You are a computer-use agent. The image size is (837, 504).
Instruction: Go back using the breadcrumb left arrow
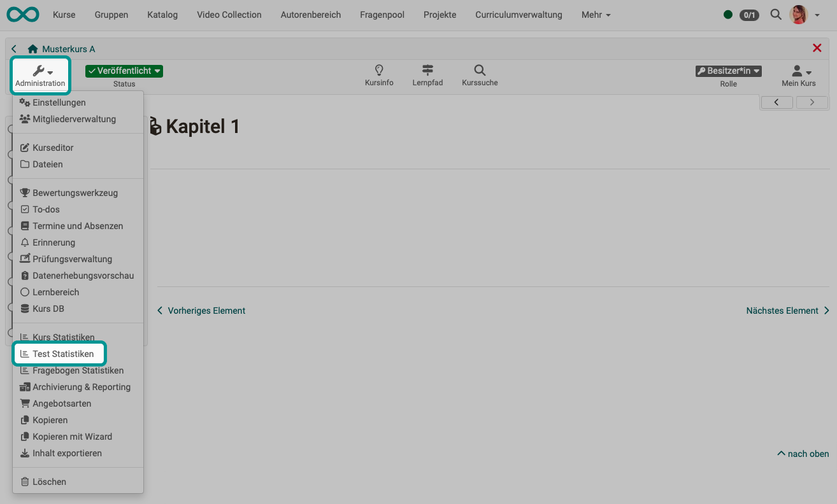(15, 49)
